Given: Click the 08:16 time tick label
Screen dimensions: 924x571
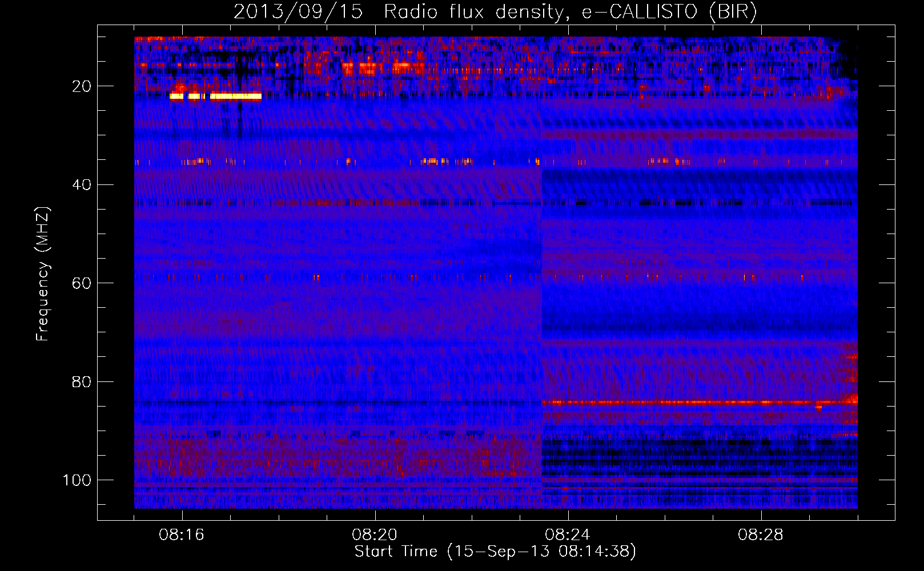Looking at the screenshot, I should click(x=182, y=535).
